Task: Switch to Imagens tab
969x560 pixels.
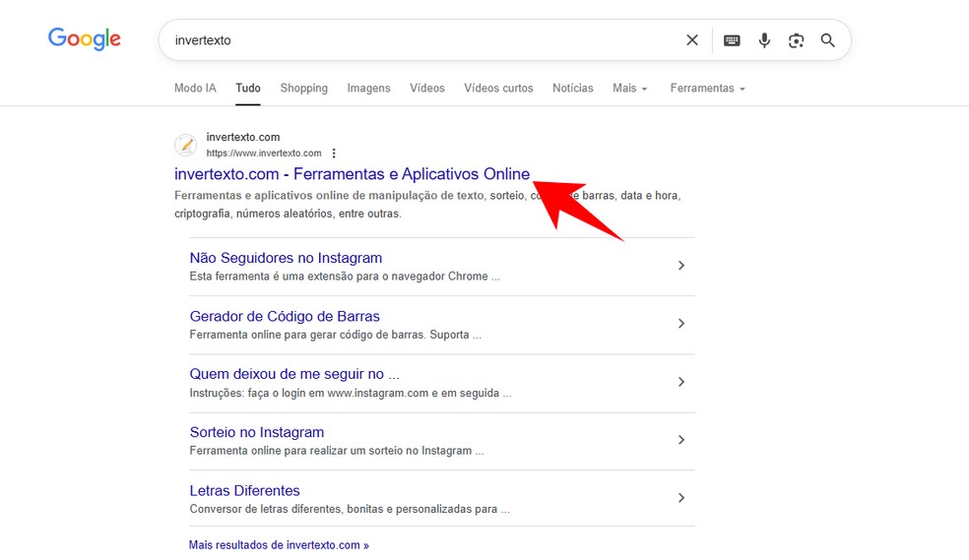Action: pyautogui.click(x=369, y=88)
